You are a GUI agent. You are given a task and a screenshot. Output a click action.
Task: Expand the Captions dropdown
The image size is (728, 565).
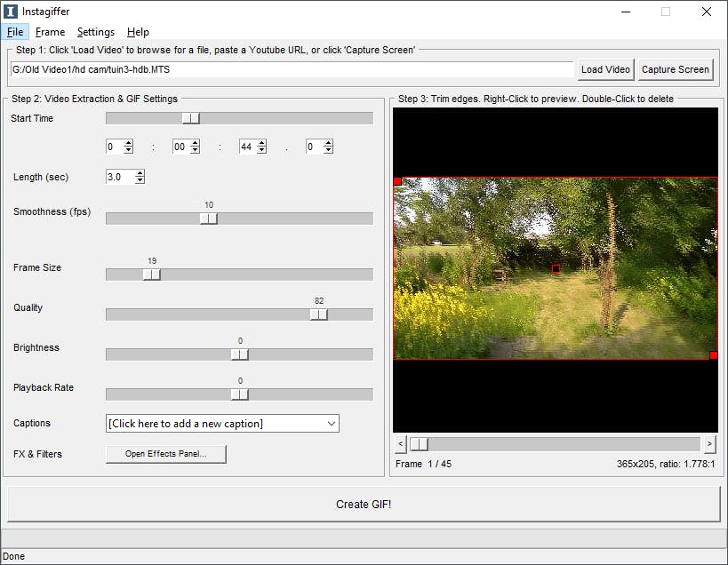(332, 424)
